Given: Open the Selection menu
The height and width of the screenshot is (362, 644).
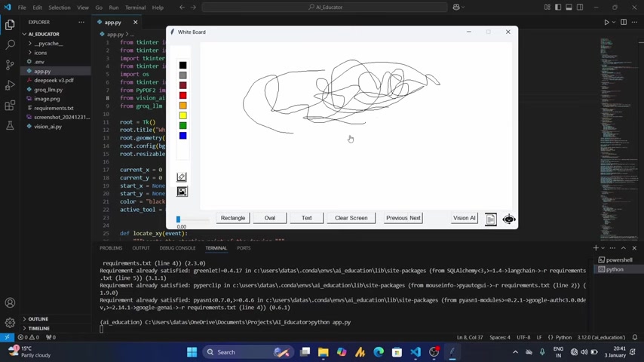Looking at the screenshot, I should pyautogui.click(x=59, y=8).
